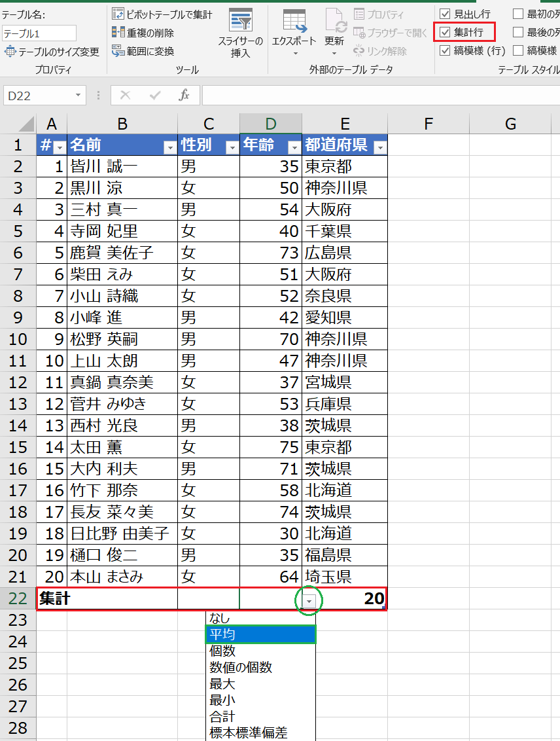The width and height of the screenshot is (560, 741).
Task: Expand the 更新 dropdown arrow
Action: coord(334,54)
